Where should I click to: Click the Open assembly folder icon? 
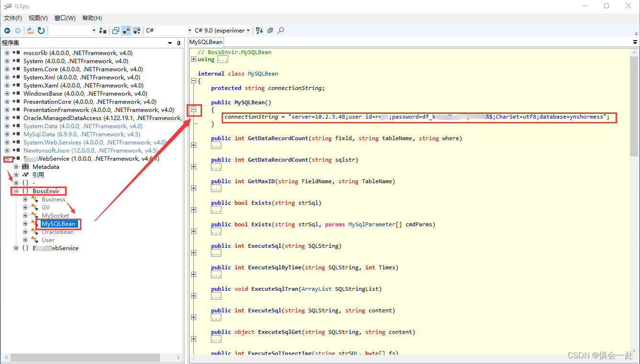pyautogui.click(x=31, y=31)
